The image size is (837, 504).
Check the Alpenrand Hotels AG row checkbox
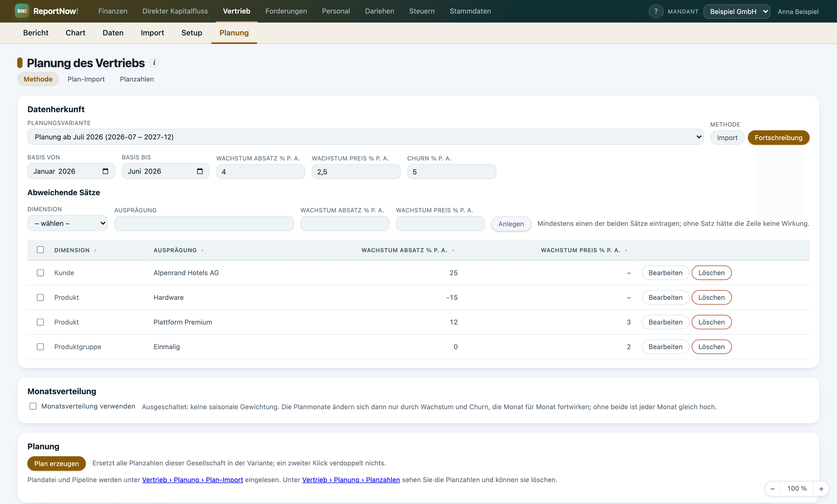click(40, 273)
